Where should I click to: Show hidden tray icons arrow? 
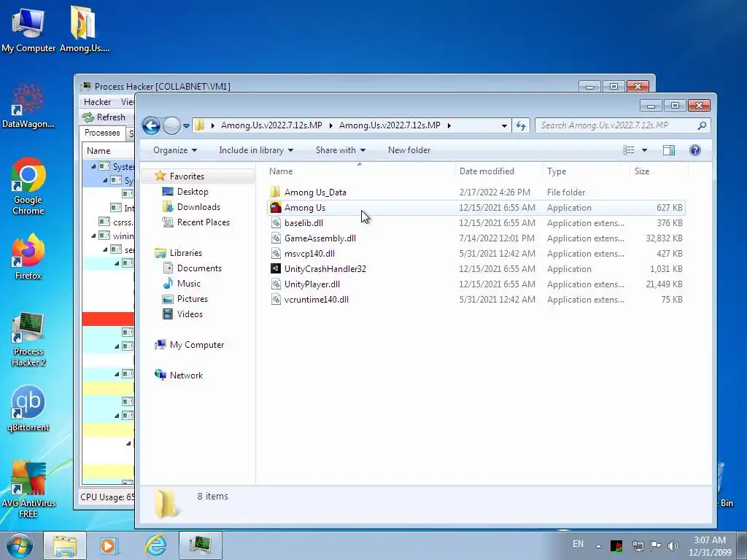[598, 546]
